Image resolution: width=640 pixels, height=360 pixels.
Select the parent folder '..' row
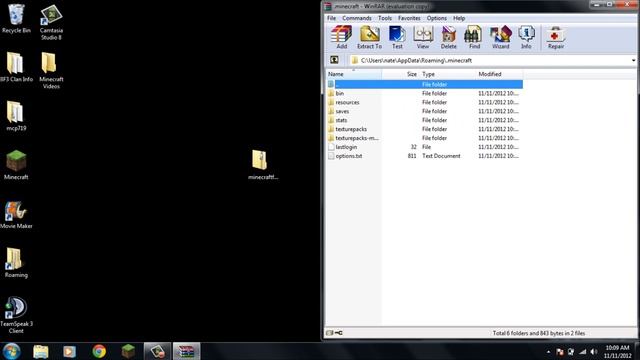pos(424,84)
